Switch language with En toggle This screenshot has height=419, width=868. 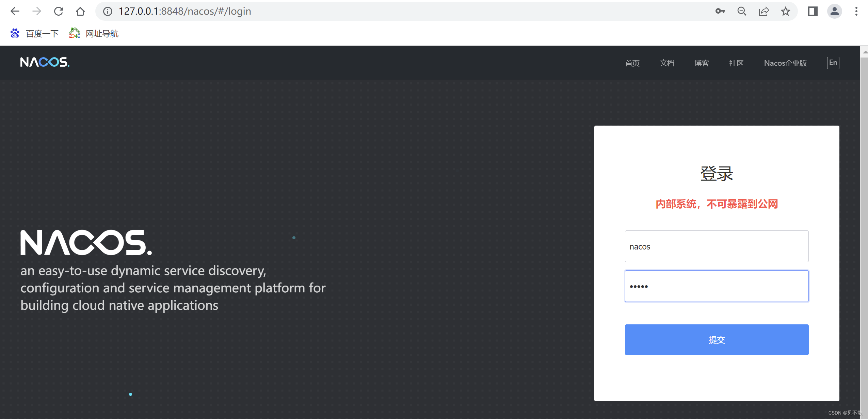833,63
